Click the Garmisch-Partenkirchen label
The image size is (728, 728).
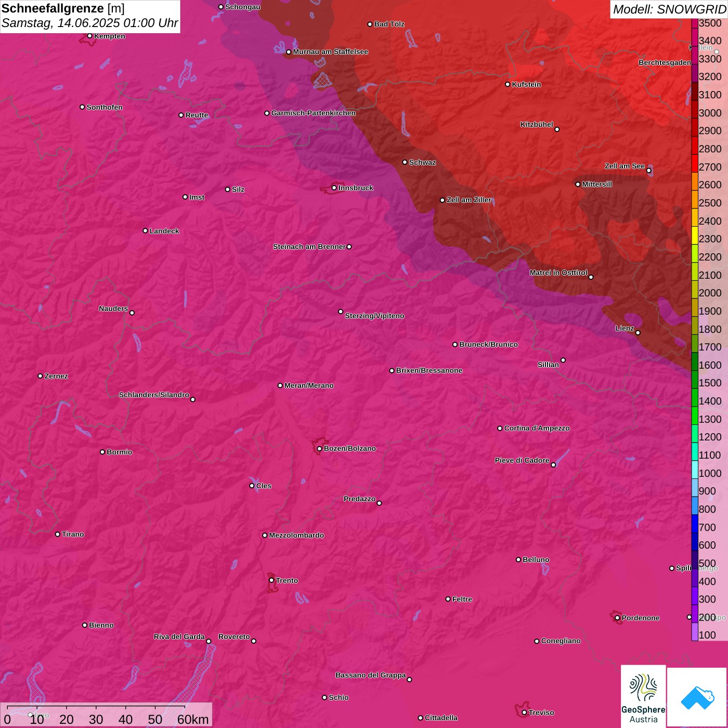pyautogui.click(x=314, y=113)
